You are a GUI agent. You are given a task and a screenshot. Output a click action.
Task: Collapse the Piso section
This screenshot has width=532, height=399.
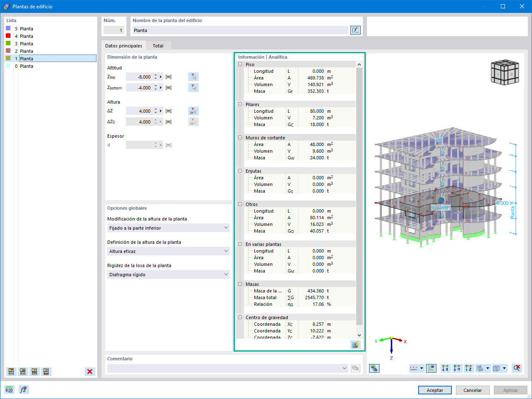tap(240, 64)
